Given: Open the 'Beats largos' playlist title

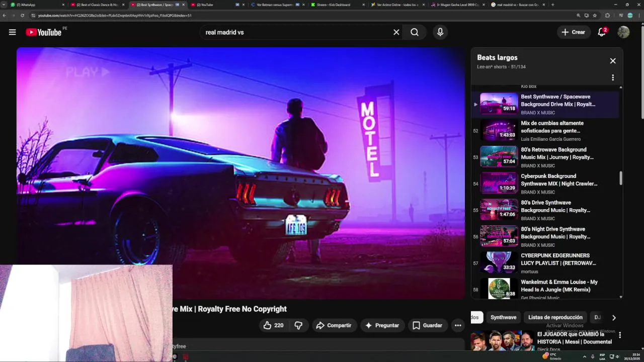Looking at the screenshot, I should tap(497, 57).
